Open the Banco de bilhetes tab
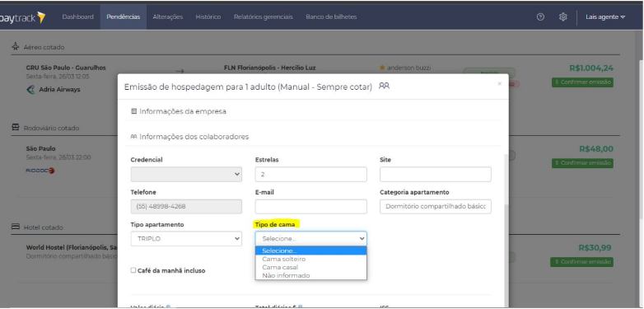Viewport: 644px width, 309px height. point(331,16)
